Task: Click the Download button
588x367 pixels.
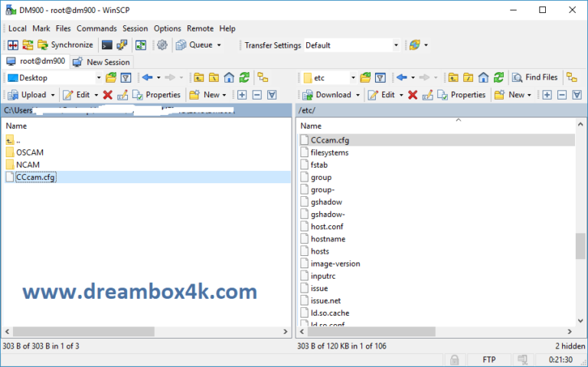Action: pyautogui.click(x=328, y=95)
